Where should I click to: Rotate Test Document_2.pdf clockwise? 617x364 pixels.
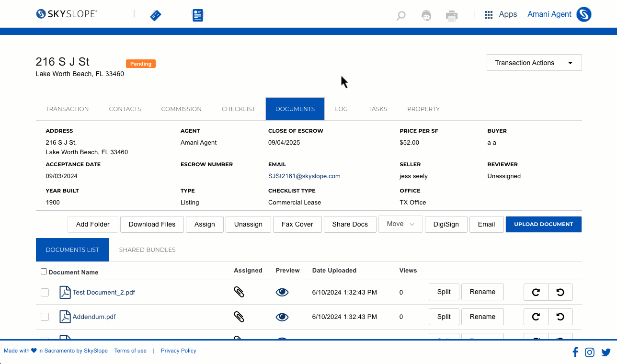tap(536, 292)
